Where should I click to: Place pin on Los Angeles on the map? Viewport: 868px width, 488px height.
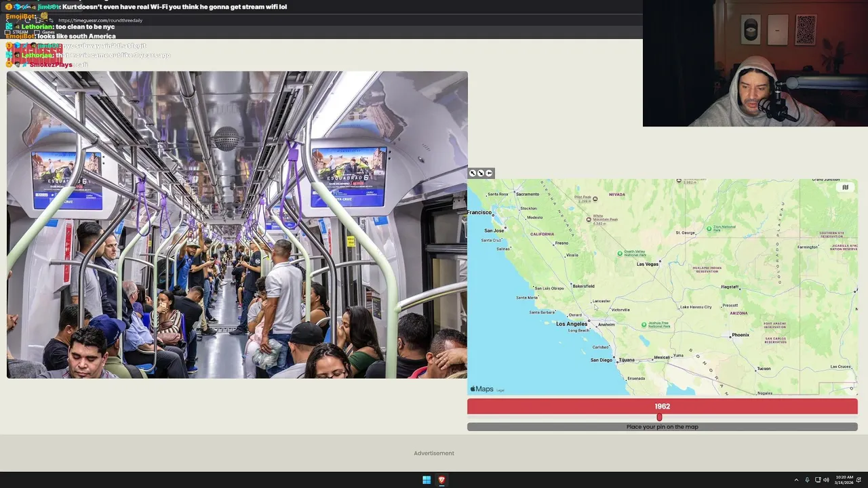(572, 324)
